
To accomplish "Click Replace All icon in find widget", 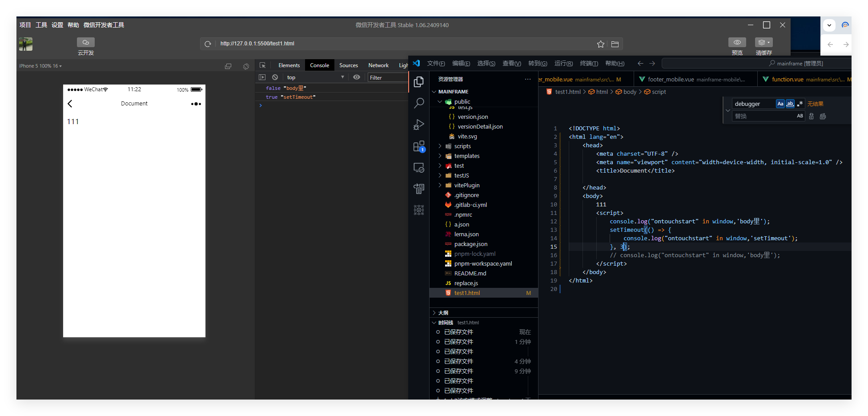I will pyautogui.click(x=823, y=116).
